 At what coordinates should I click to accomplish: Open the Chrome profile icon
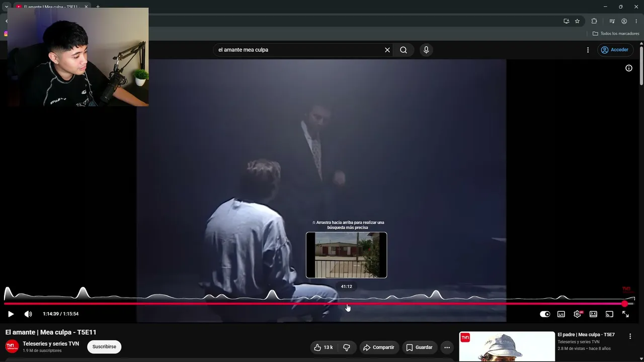[x=624, y=21]
